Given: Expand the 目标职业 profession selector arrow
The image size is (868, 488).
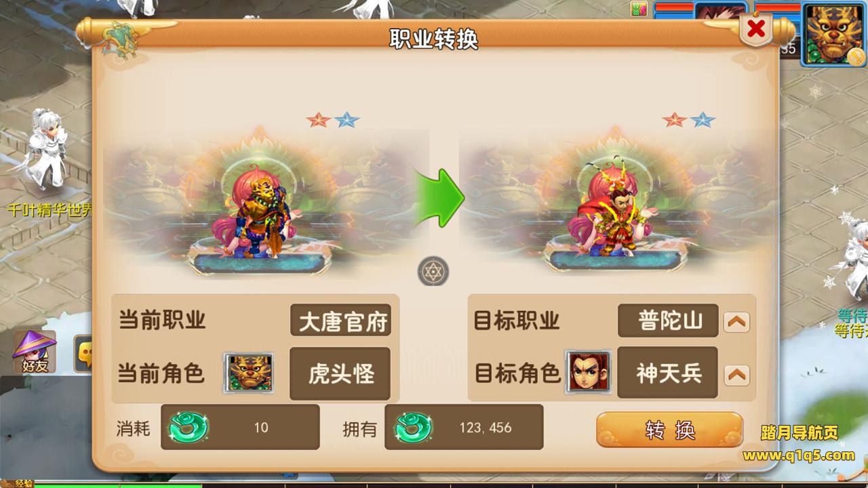Looking at the screenshot, I should [736, 321].
